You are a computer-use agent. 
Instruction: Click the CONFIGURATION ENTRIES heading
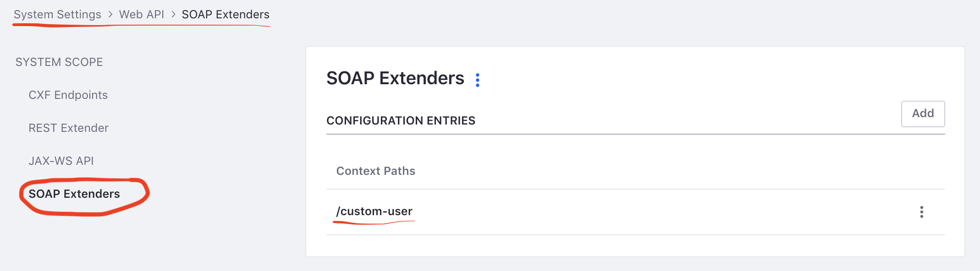(x=401, y=120)
